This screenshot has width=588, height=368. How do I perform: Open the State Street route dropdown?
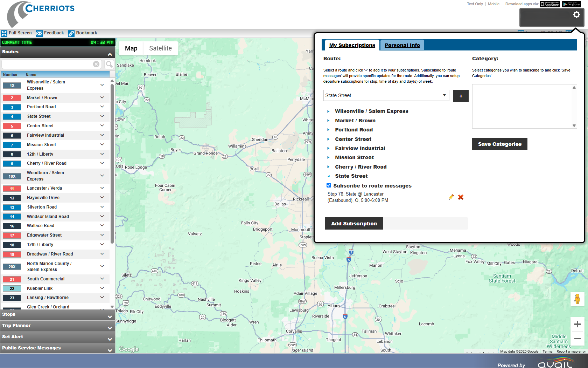pyautogui.click(x=444, y=95)
